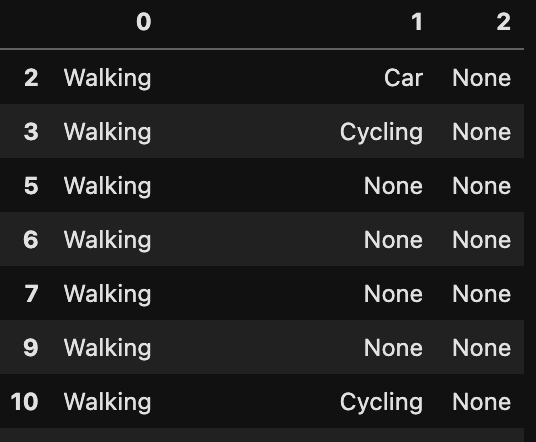Click column 2 None cell in row 6
Viewport: 536px width, 442px height.
(x=482, y=240)
